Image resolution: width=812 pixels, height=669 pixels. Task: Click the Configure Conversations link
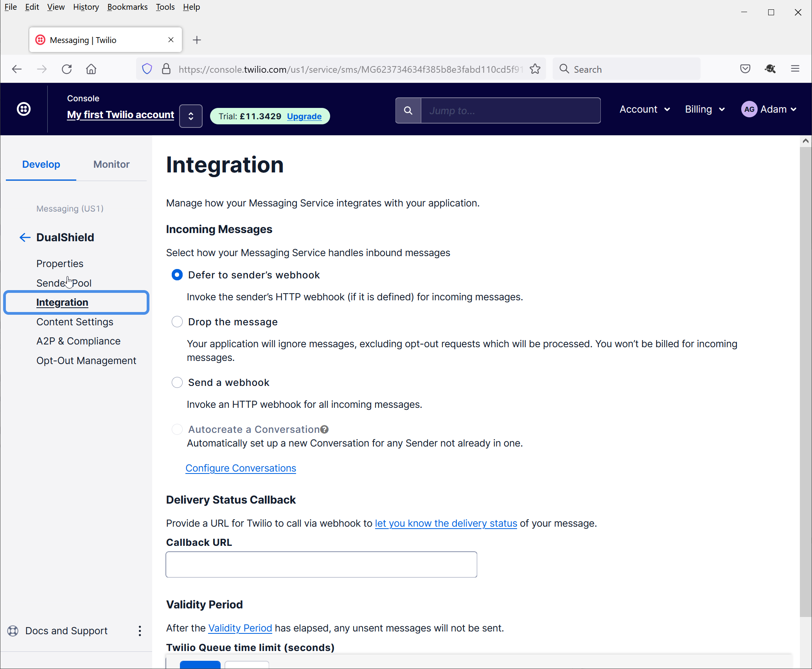point(241,468)
